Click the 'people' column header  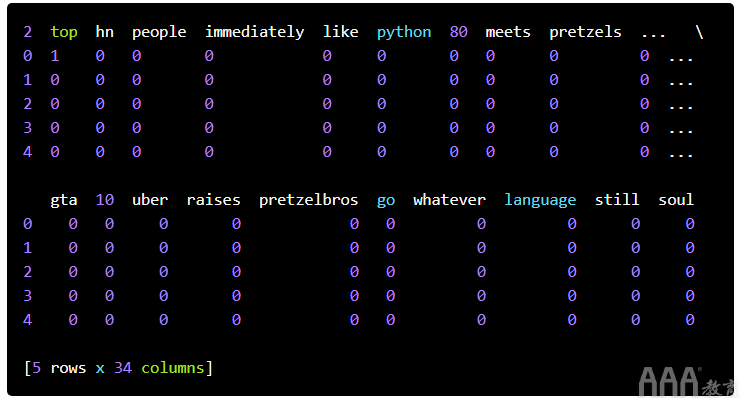(159, 32)
